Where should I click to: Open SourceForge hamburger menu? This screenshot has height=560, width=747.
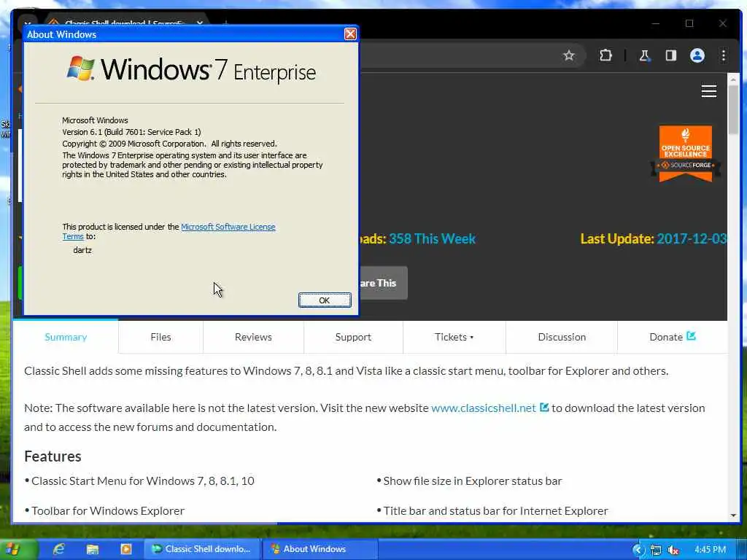[709, 91]
